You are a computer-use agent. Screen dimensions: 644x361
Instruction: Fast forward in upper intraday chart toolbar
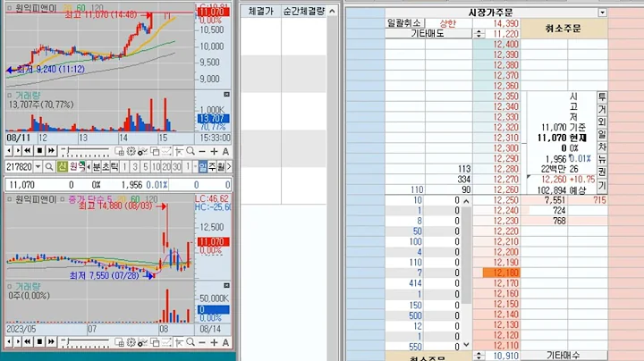point(51,151)
